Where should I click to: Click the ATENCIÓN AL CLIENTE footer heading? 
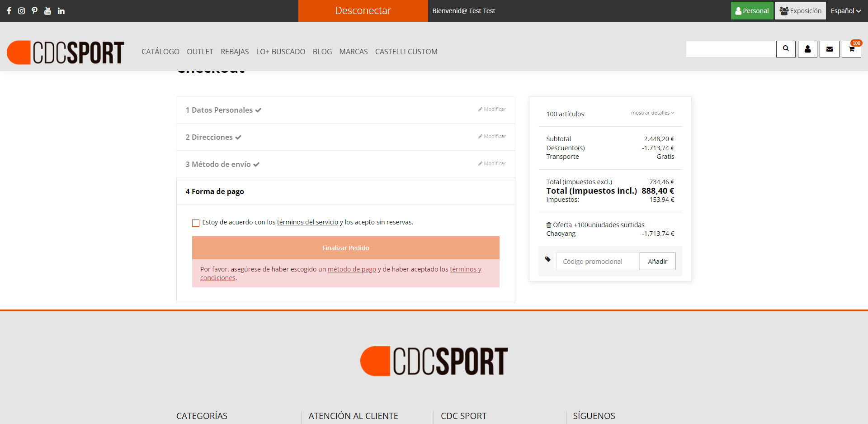click(354, 416)
